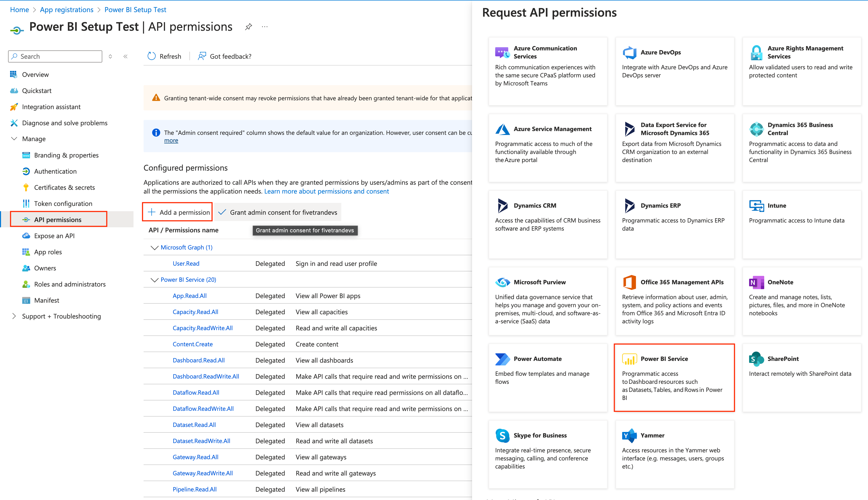This screenshot has width=868, height=500.
Task: Click the Azure DevOps card icon
Action: [629, 52]
